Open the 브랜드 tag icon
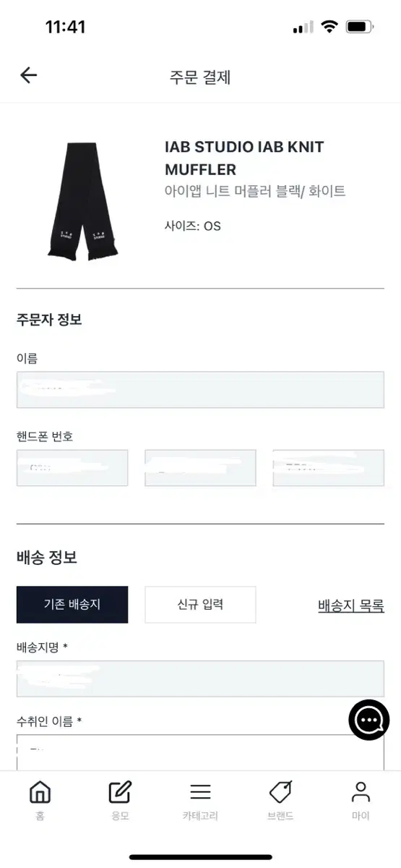This screenshot has height=868, width=401. click(280, 793)
